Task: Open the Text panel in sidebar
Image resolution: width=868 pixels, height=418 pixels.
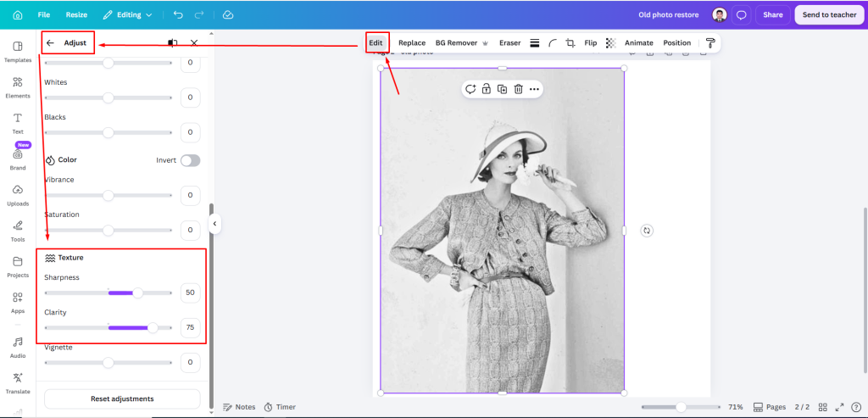Action: (18, 124)
